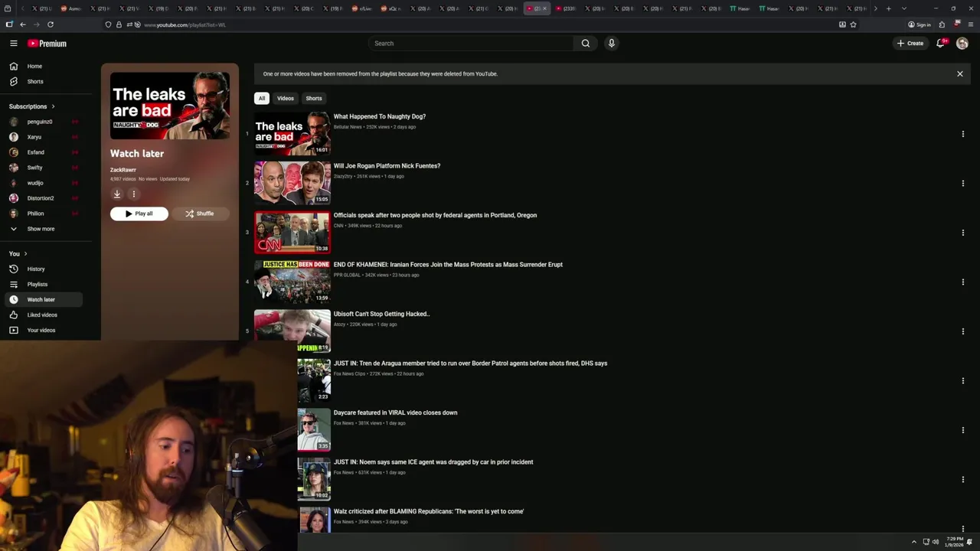Open options for Tren de Aragua video
Image resolution: width=980 pixels, height=551 pixels.
pyautogui.click(x=962, y=381)
